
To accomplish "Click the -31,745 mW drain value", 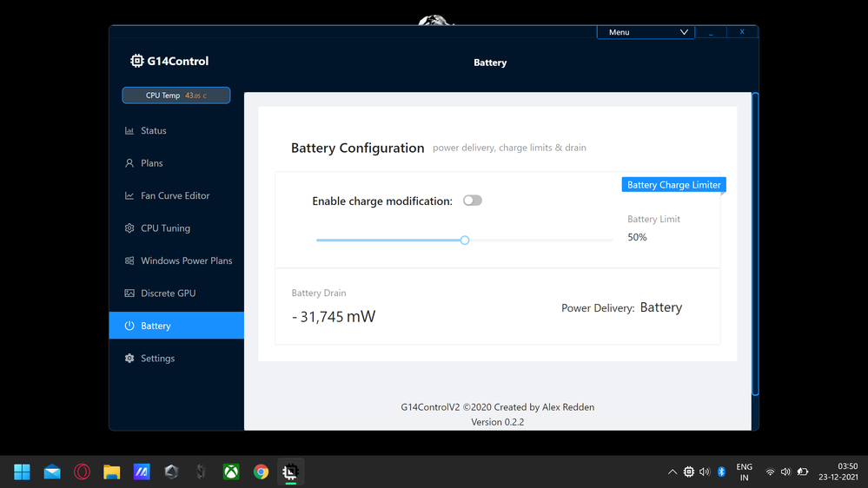I will pyautogui.click(x=334, y=316).
